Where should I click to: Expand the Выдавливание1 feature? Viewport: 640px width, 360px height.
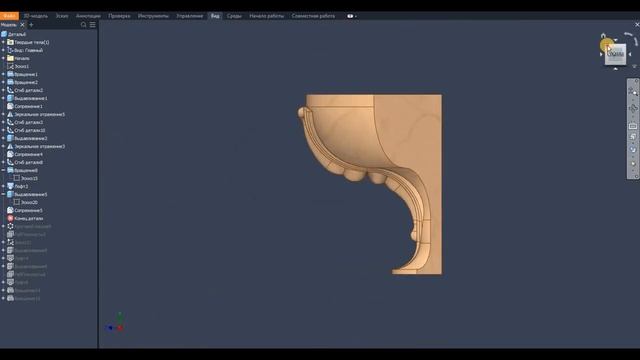pyautogui.click(x=3, y=98)
